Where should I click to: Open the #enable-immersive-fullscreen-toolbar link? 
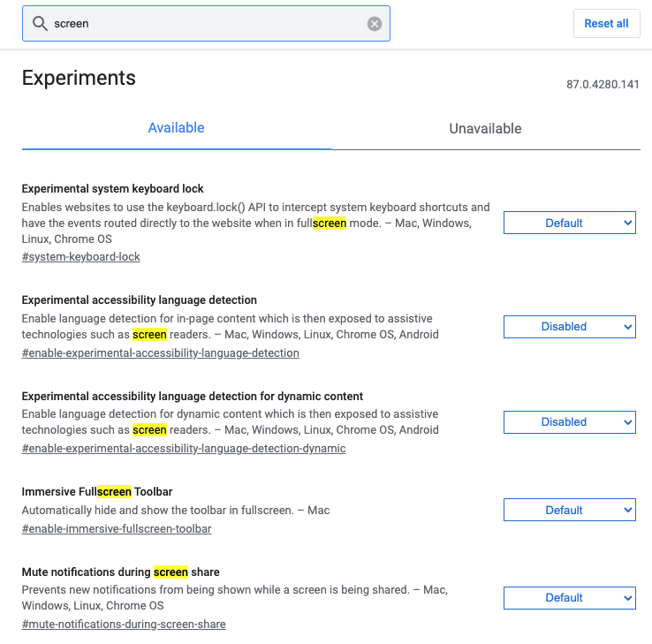[116, 529]
